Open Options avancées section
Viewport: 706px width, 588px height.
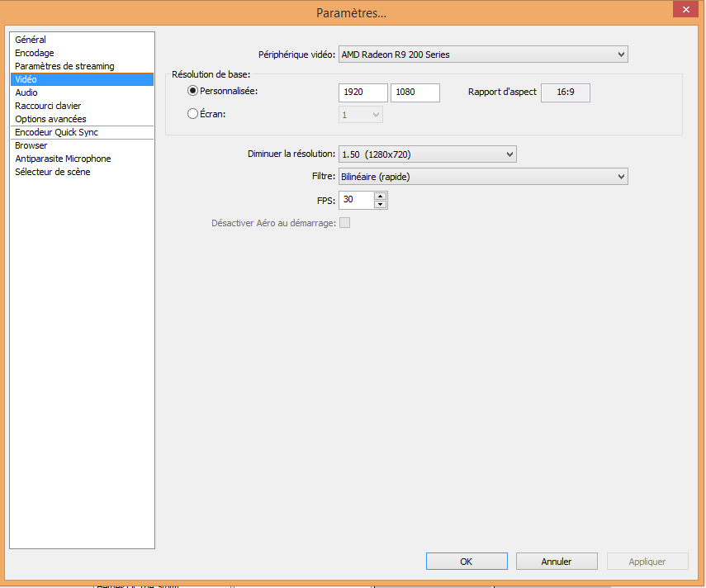point(82,119)
